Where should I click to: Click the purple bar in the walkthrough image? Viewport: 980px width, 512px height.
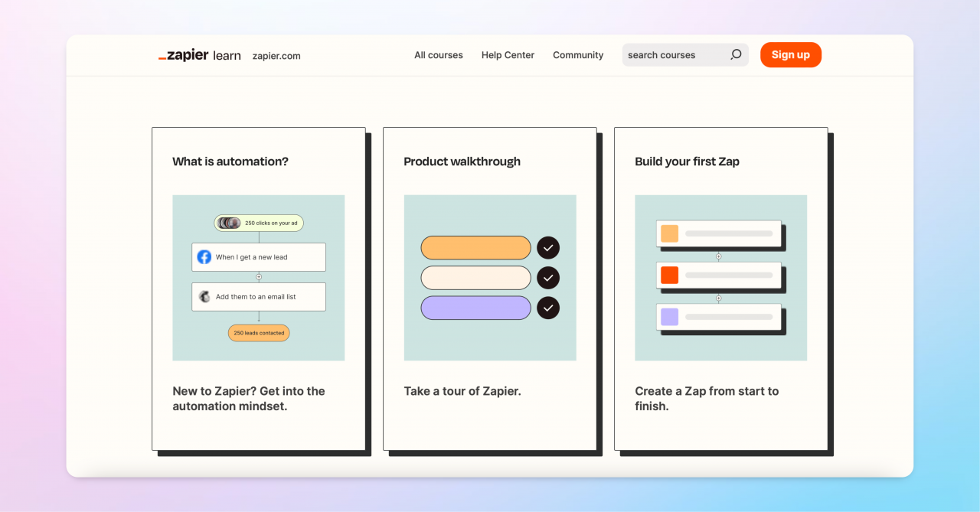[x=475, y=308]
